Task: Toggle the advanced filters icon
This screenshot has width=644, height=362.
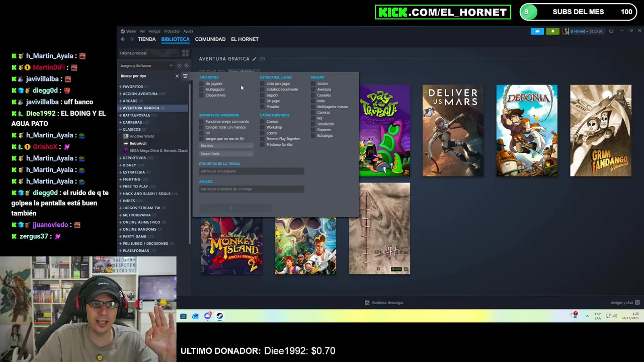Action: [x=185, y=76]
